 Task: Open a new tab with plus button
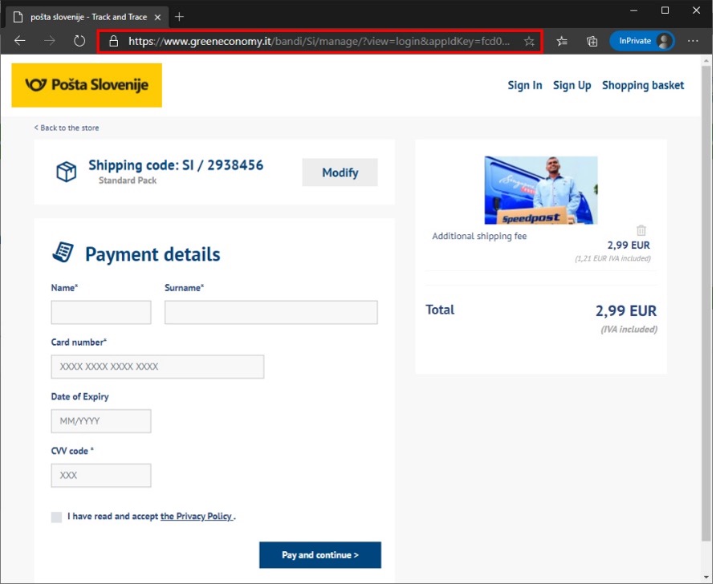tap(179, 16)
